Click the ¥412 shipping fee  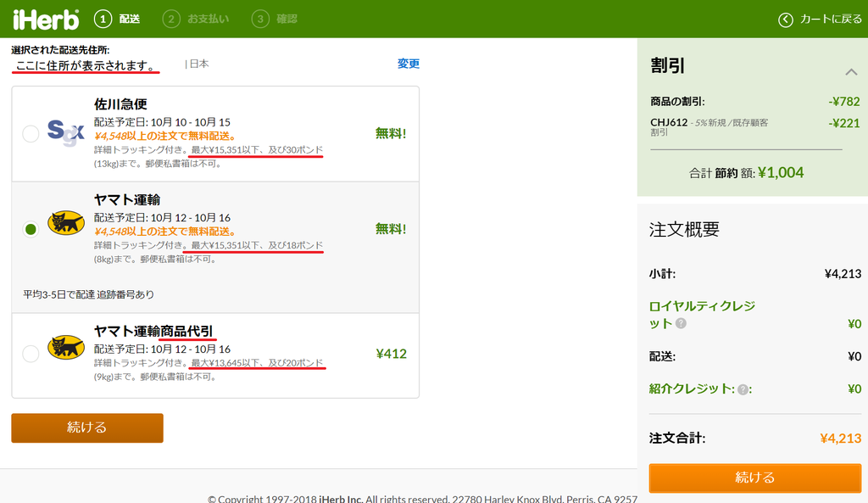tap(392, 354)
